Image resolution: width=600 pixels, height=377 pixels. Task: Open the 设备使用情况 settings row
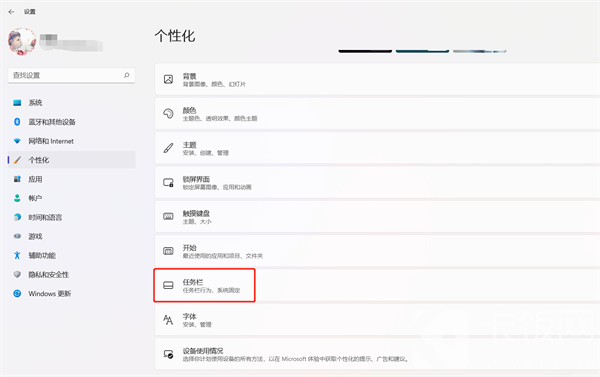click(x=377, y=354)
